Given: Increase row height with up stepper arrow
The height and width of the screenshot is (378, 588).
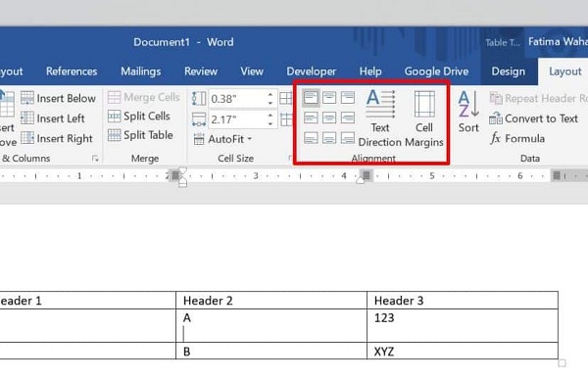Looking at the screenshot, I should click(270, 94).
